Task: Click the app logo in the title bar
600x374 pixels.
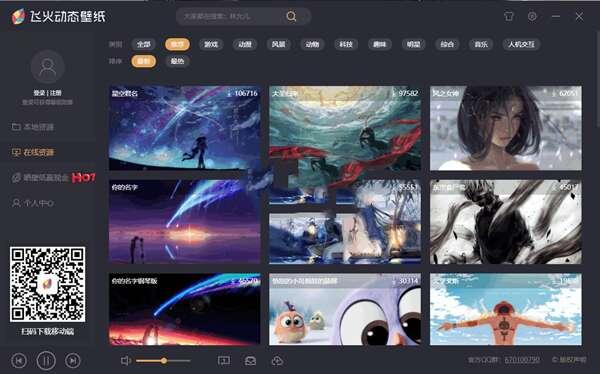Action: pyautogui.click(x=18, y=16)
